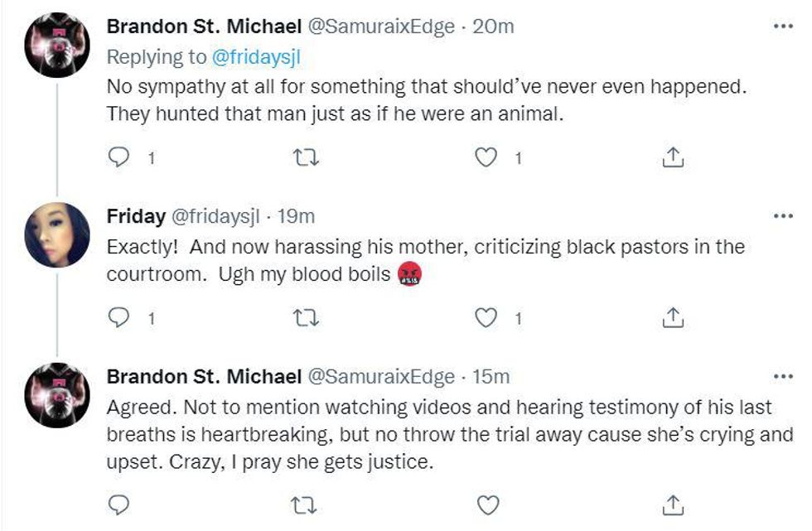This screenshot has width=812, height=531.
Task: Open more options on Brandon's 20m tweet
Action: pos(782,27)
